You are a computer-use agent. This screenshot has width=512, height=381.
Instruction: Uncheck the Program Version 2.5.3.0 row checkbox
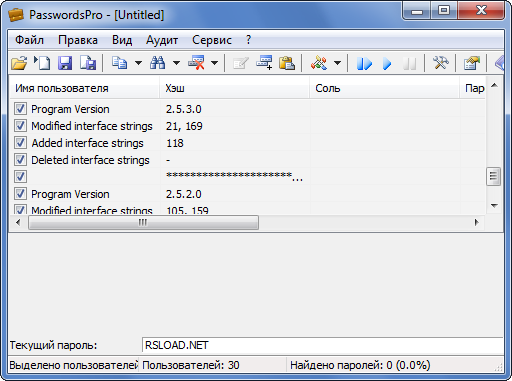tap(20, 109)
